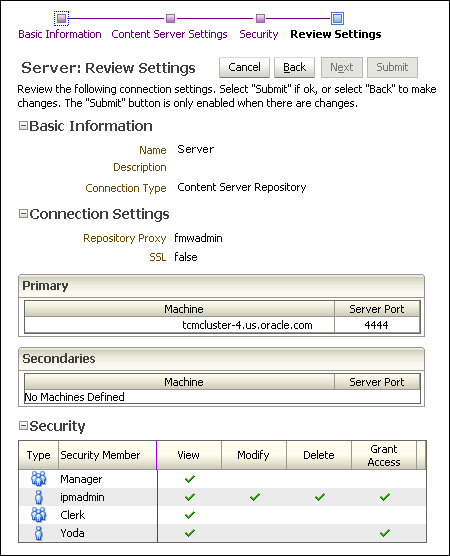Click the Secondaries Machine column header
Image resolution: width=450 pixels, height=556 pixels.
point(179,382)
